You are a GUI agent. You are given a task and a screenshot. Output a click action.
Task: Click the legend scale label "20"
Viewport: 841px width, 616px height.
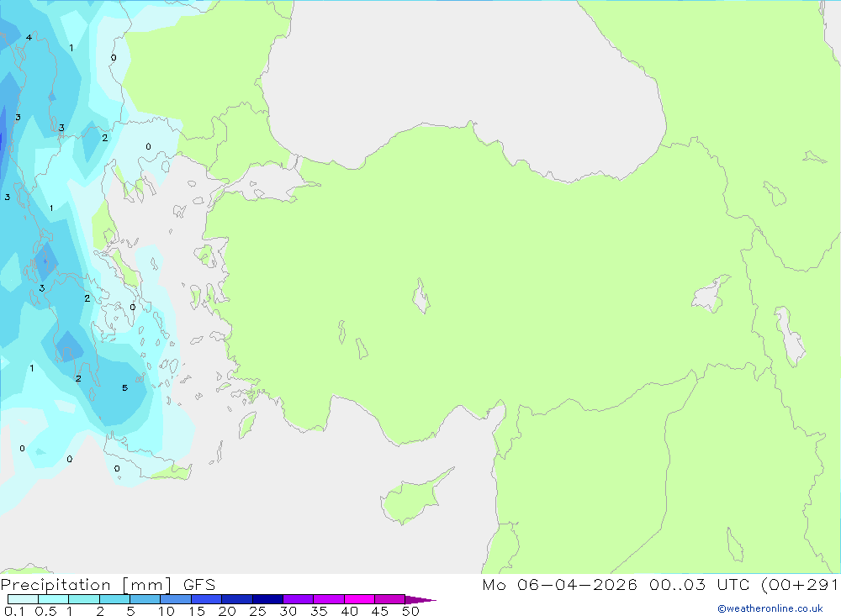[227, 611]
